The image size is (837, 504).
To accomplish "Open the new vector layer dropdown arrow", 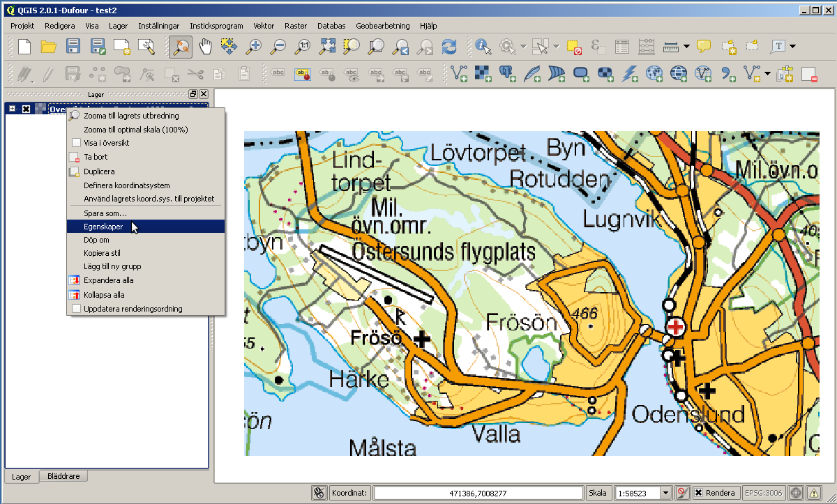I will pyautogui.click(x=768, y=73).
